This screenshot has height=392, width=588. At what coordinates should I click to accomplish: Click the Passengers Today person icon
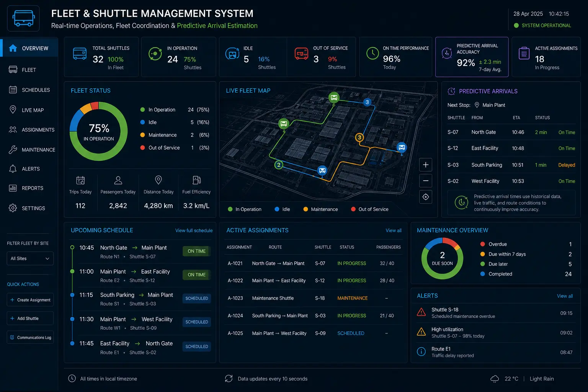[118, 180]
